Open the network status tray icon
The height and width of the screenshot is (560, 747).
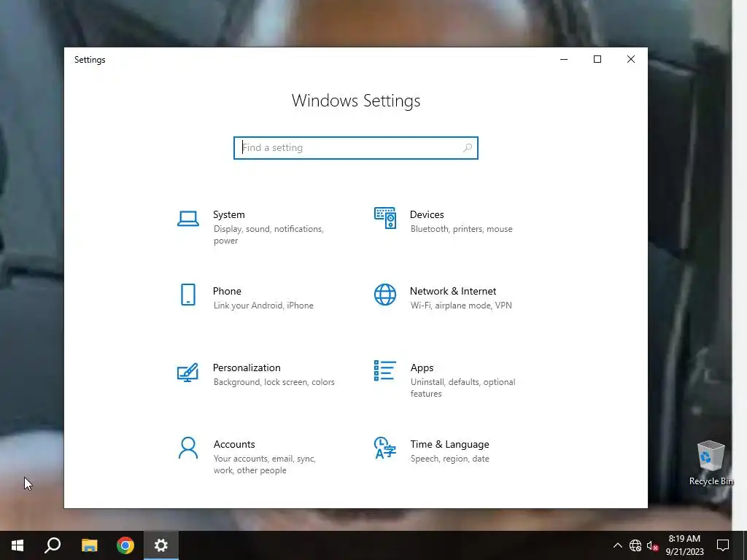click(x=635, y=545)
